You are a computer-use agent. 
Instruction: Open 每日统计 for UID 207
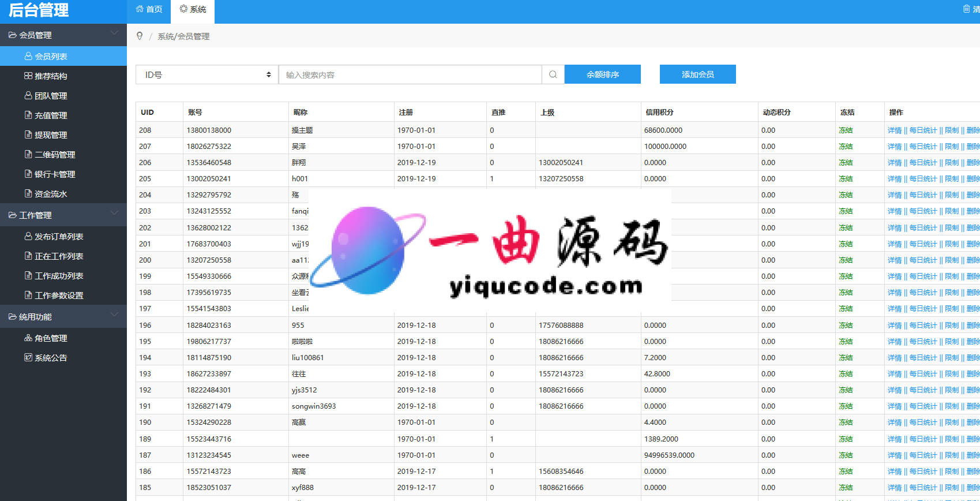click(x=923, y=147)
